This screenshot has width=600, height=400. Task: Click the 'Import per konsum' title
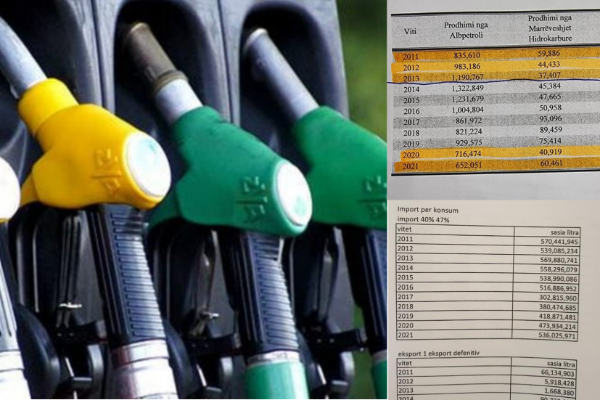click(427, 210)
